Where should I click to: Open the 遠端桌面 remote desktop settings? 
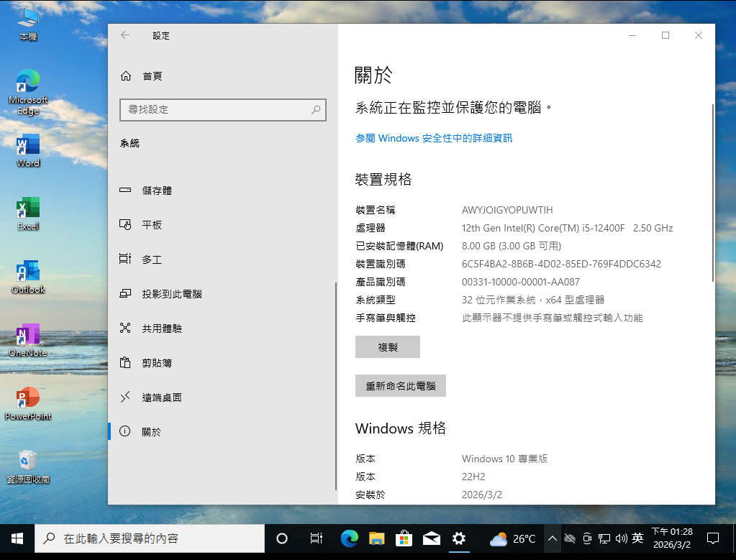[222, 398]
